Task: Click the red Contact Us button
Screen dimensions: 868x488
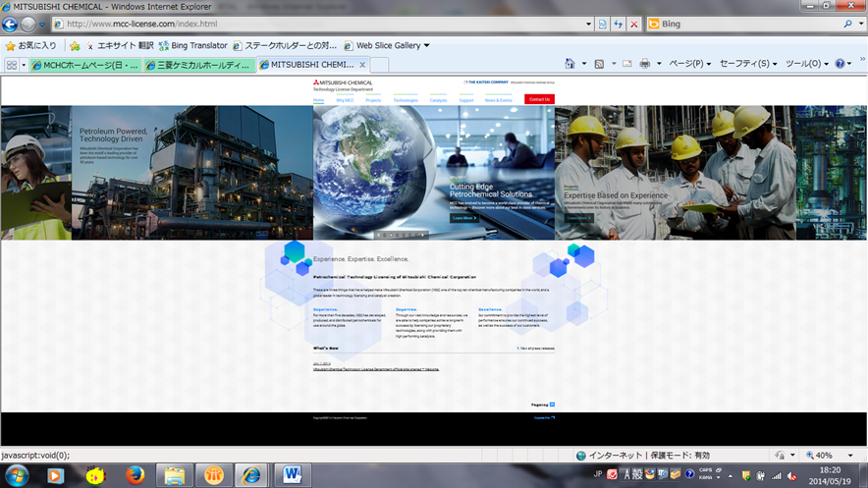Action: point(539,99)
